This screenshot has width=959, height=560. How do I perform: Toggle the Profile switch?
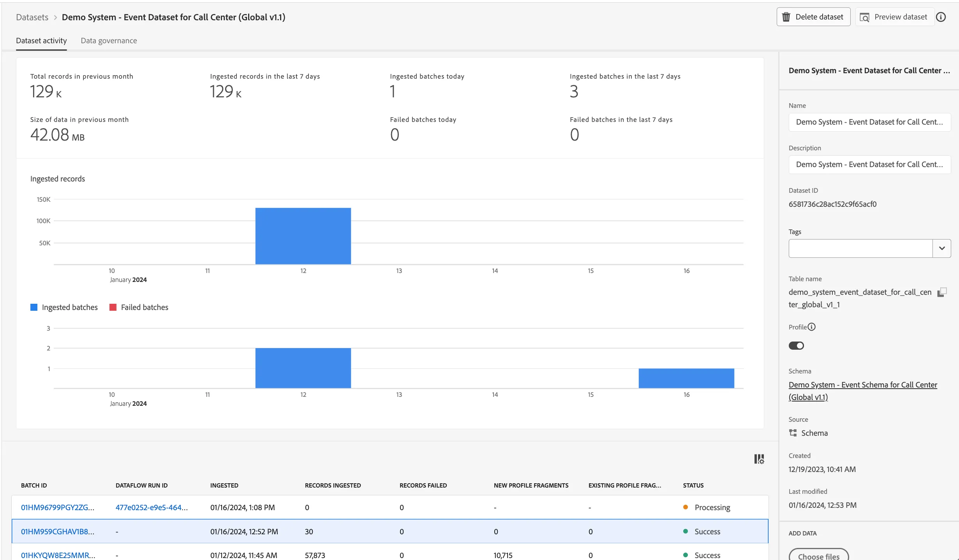tap(796, 345)
